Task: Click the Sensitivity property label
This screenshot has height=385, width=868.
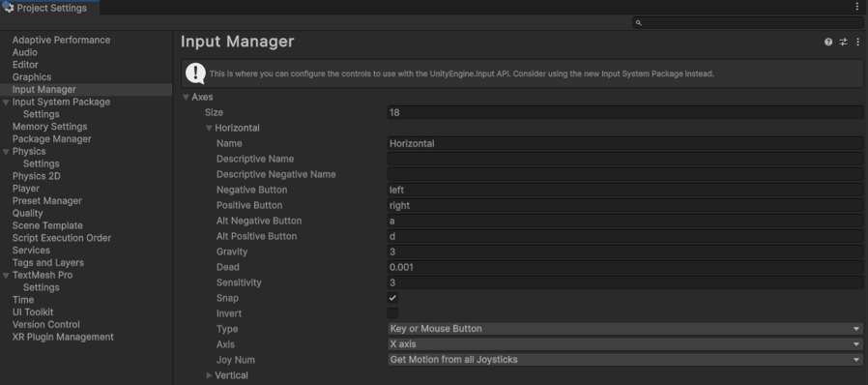Action: point(239,283)
